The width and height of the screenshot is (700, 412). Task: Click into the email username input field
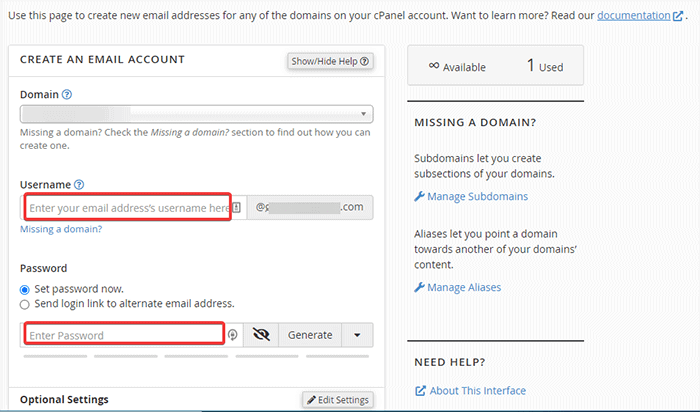coord(128,208)
